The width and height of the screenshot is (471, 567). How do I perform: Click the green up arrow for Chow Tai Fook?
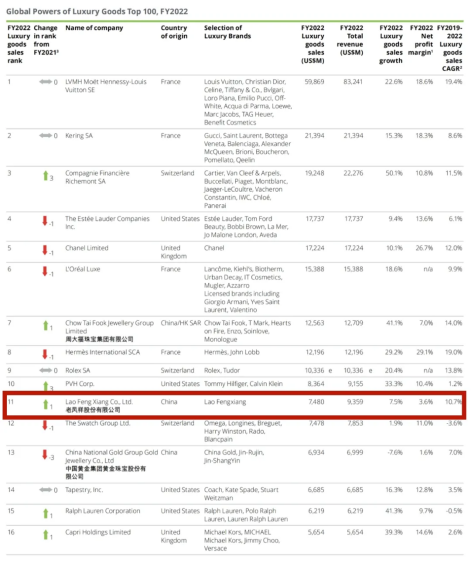[x=46, y=325]
